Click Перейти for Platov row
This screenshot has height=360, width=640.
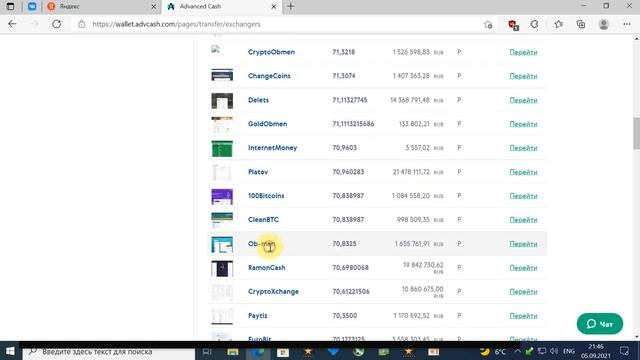click(x=523, y=172)
